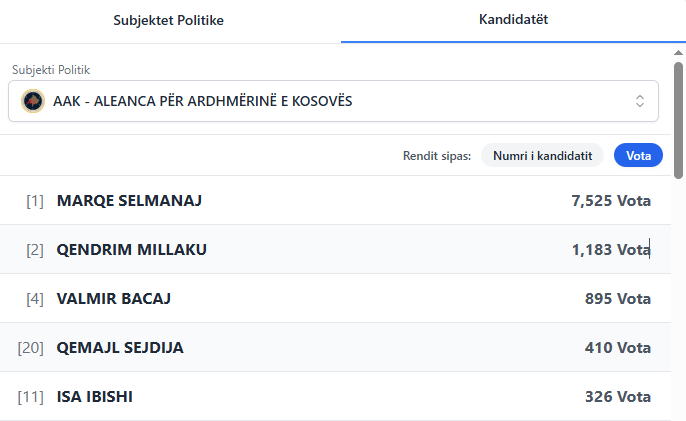Expand the Subjekti Politik dropdown chevron
This screenshot has height=421, width=686.
coord(640,101)
